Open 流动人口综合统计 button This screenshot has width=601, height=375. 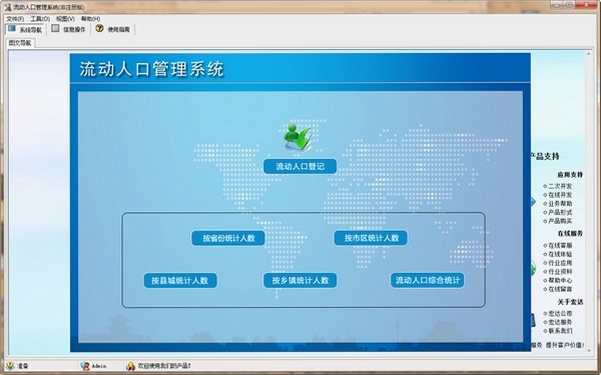[x=427, y=280]
